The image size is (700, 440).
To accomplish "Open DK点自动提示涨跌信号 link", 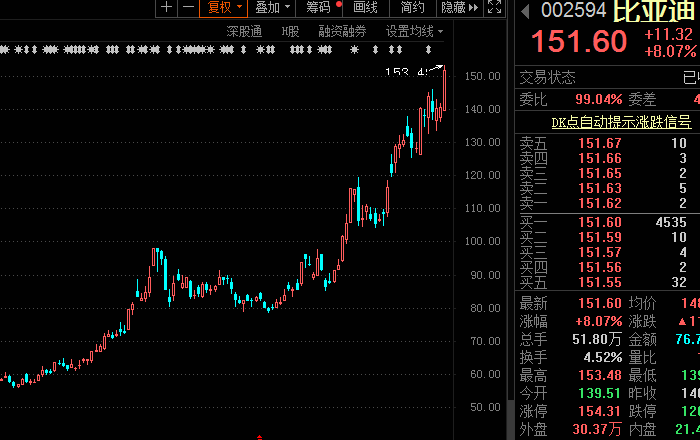I will click(x=621, y=122).
